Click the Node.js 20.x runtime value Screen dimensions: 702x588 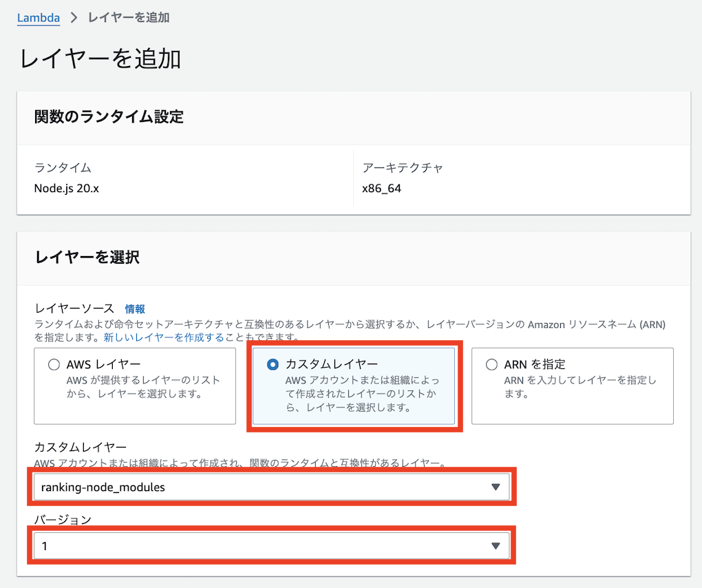click(x=67, y=188)
